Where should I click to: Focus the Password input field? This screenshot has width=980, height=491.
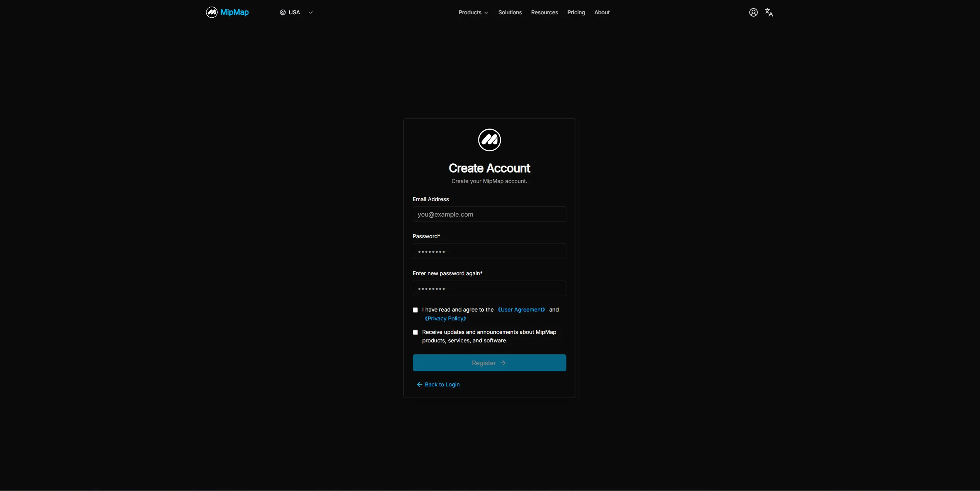pos(489,251)
